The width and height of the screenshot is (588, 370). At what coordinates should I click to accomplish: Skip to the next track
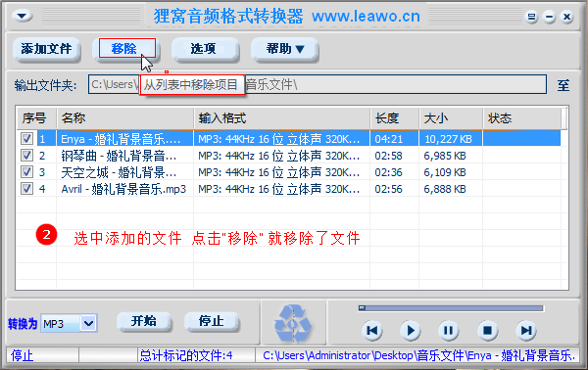coord(525,330)
